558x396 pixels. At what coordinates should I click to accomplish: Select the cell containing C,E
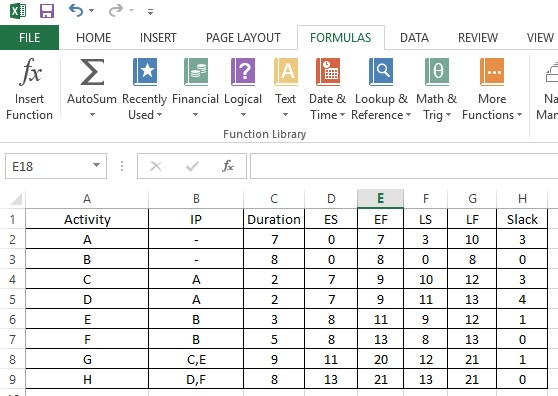pyautogui.click(x=196, y=359)
